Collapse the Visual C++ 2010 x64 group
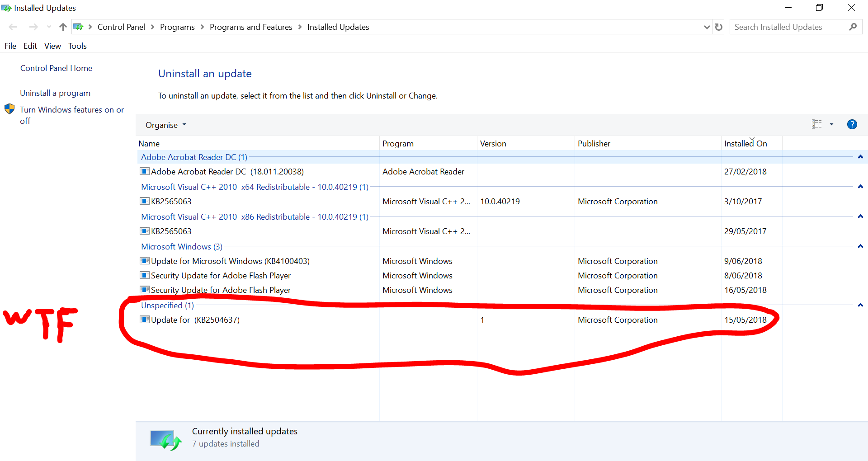The width and height of the screenshot is (868, 461). [860, 187]
